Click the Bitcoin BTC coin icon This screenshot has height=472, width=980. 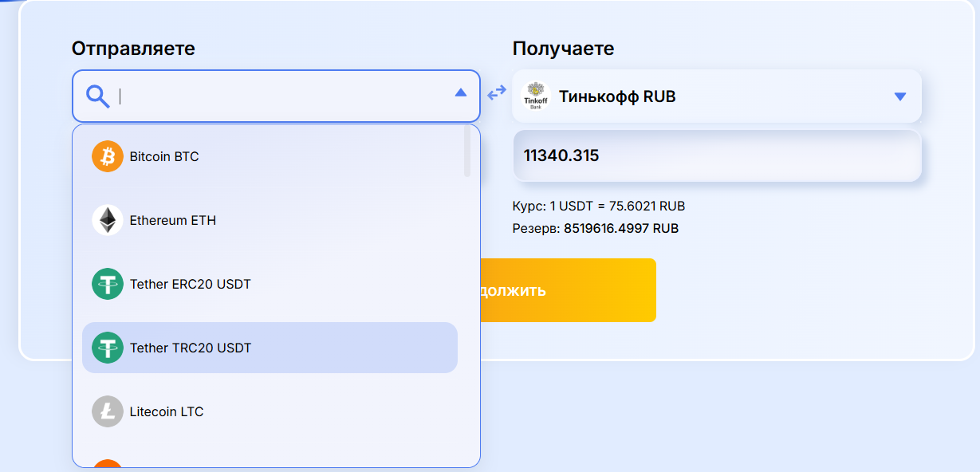point(108,156)
